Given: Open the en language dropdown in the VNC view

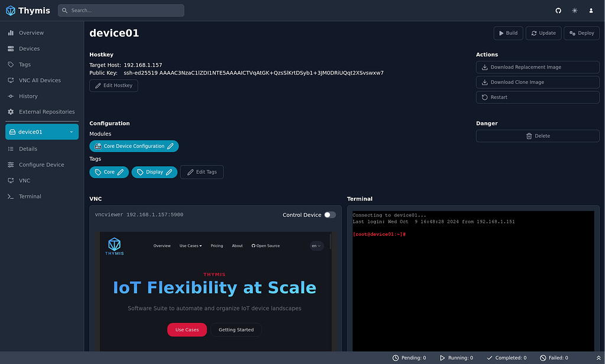Looking at the screenshot, I should [317, 246].
